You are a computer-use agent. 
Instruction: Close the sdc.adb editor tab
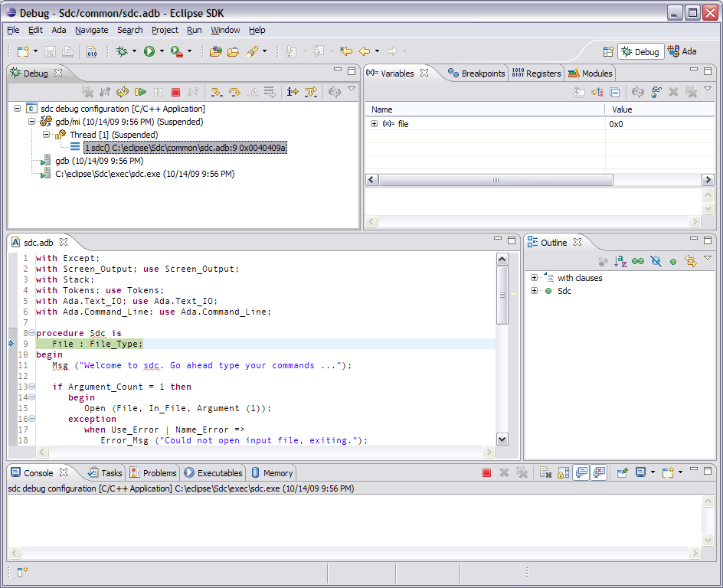pos(64,242)
